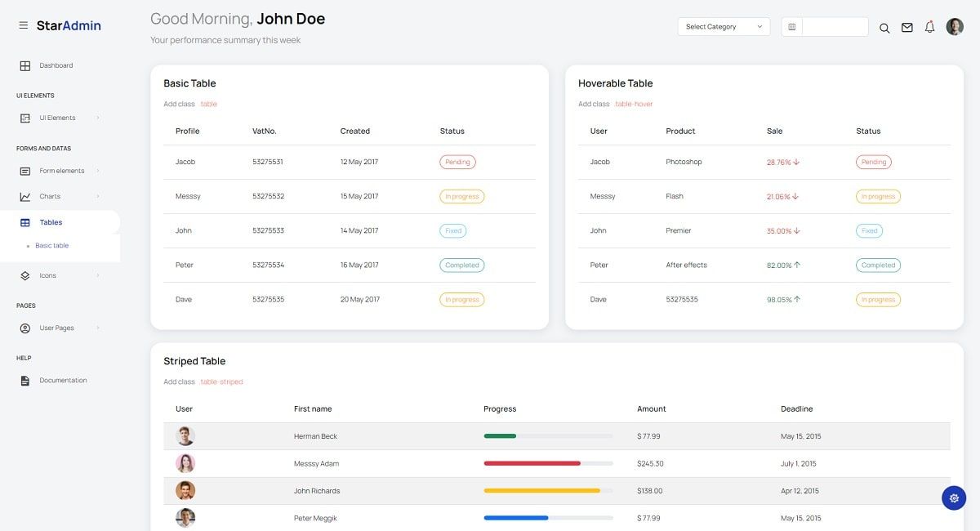980x531 pixels.
Task: Click the 'Photoshop' product cell
Action: pos(684,162)
